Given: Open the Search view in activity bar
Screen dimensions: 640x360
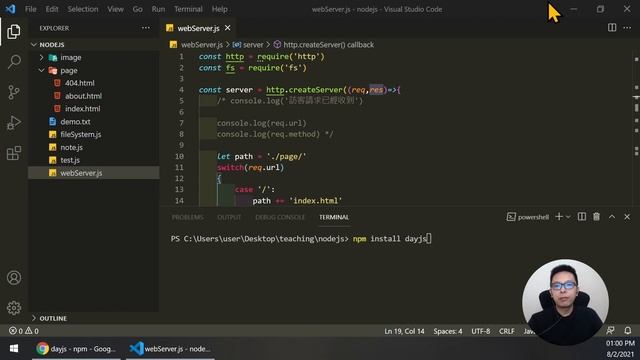Looking at the screenshot, I should [x=13, y=62].
